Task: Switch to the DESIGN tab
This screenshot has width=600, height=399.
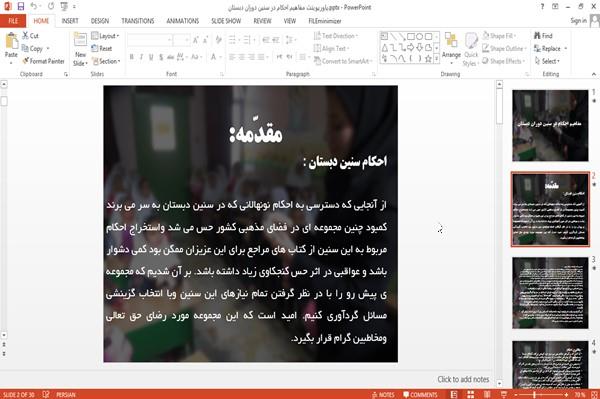Action: (x=100, y=21)
